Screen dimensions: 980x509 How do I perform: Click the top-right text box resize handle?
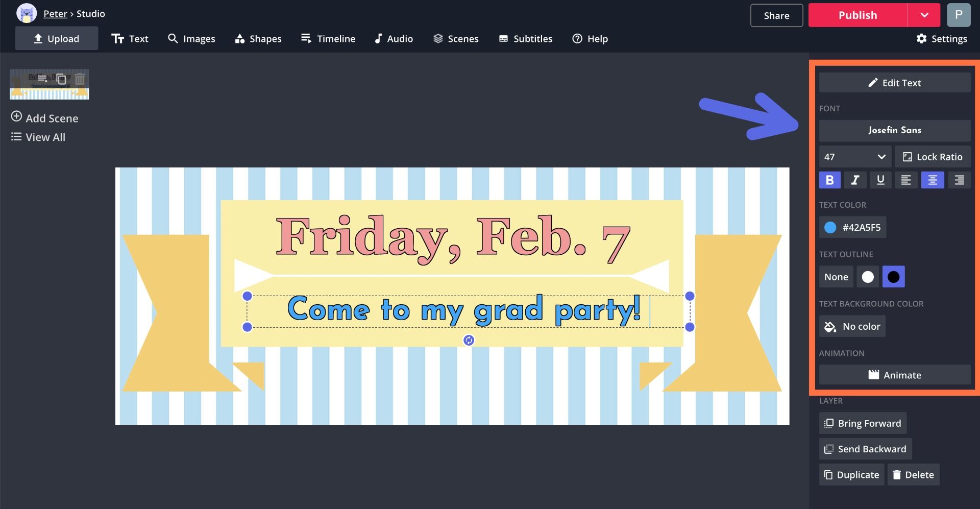[690, 296]
